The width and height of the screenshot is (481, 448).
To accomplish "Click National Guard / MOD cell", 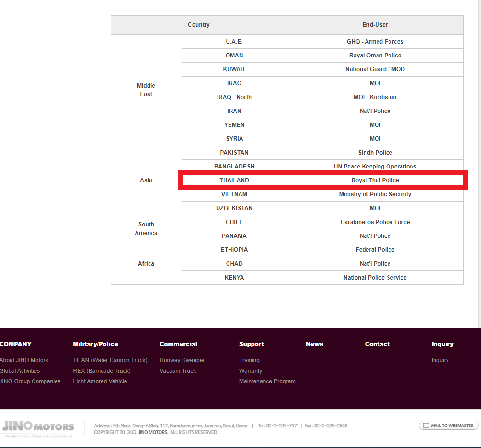I will pos(375,69).
